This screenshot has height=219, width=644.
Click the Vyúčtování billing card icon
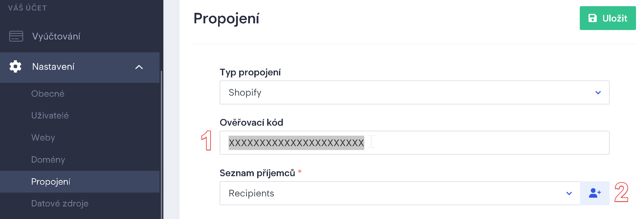[x=16, y=36]
